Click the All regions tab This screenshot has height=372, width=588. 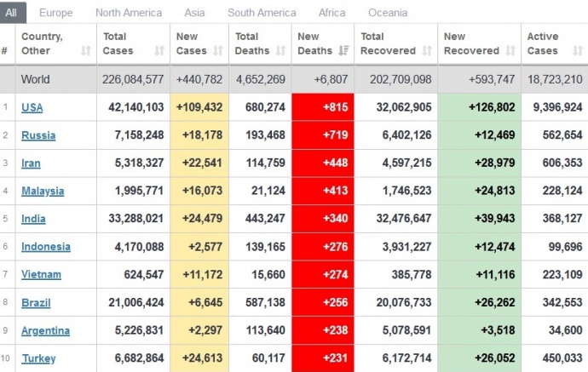click(14, 13)
